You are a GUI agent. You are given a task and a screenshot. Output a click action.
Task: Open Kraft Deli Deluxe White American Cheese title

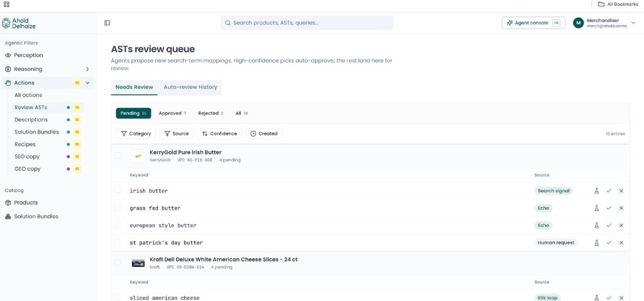point(224,259)
